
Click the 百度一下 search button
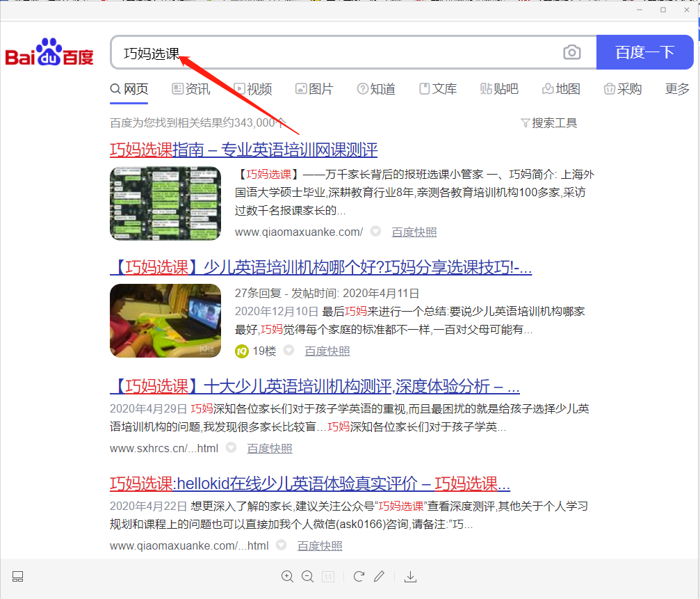coord(644,52)
